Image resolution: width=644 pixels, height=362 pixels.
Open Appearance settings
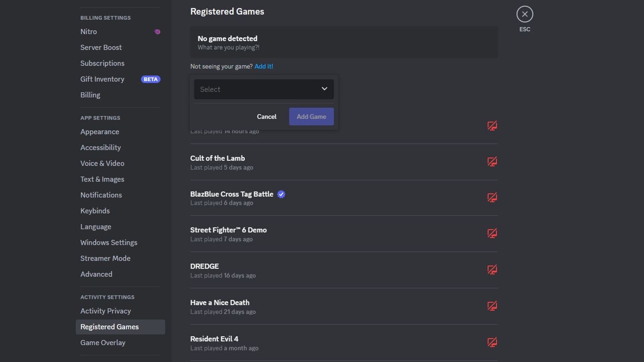(x=99, y=132)
